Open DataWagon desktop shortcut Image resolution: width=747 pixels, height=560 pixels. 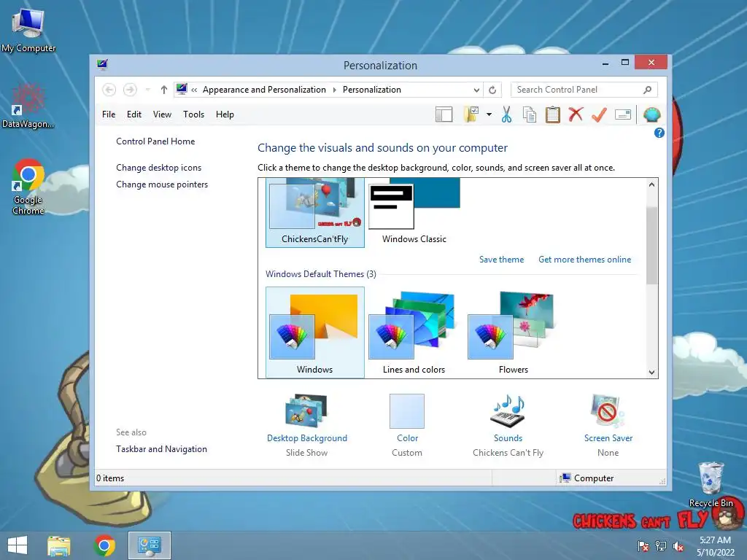[x=28, y=106]
